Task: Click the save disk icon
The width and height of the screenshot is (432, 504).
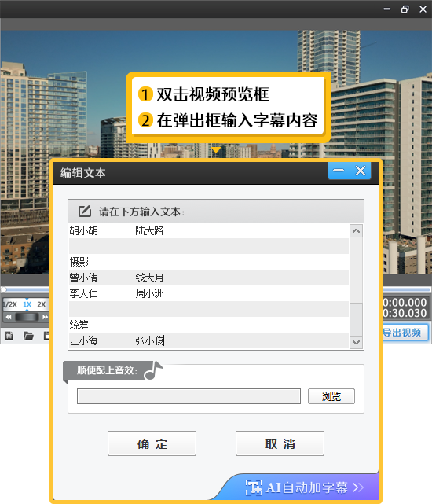Action: (x=47, y=336)
